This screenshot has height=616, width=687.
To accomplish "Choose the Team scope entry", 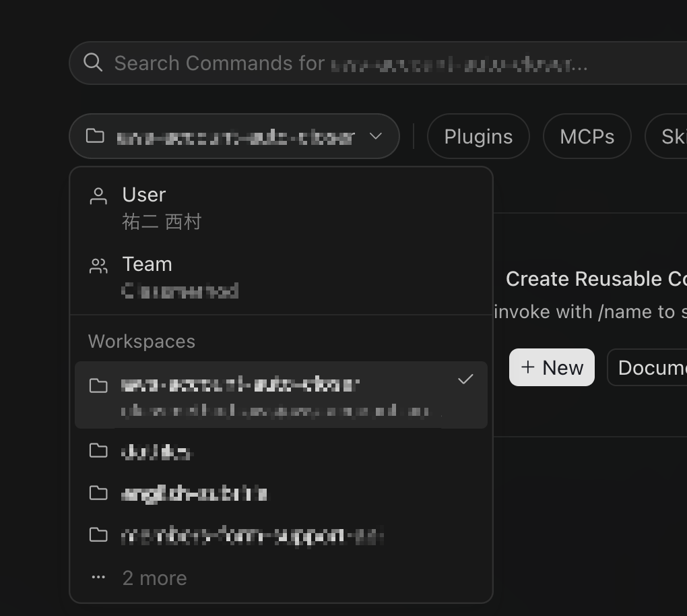I will pyautogui.click(x=282, y=277).
